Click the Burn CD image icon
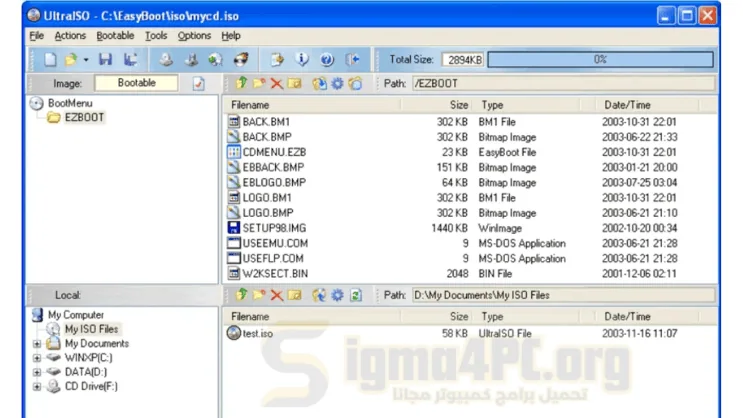This screenshot has width=743, height=418. point(241,60)
